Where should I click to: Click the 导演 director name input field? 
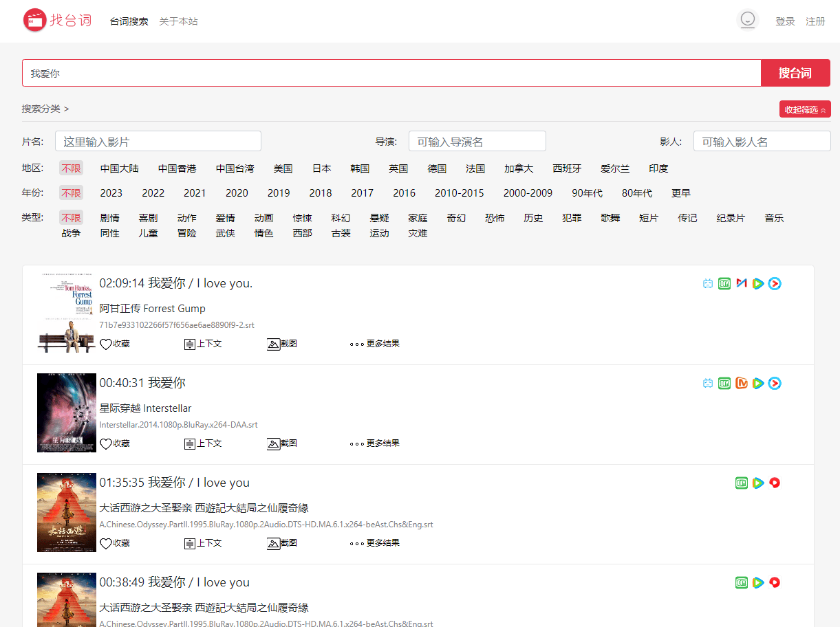click(x=477, y=142)
